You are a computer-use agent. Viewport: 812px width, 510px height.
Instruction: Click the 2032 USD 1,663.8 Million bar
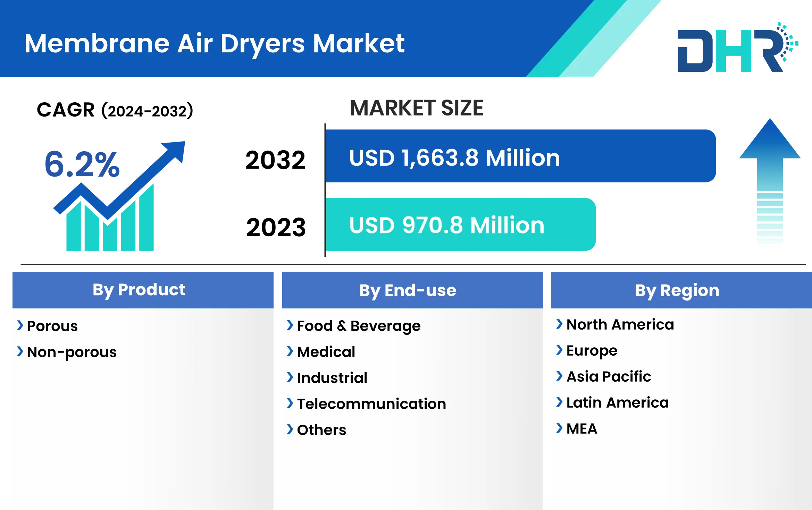(521, 156)
